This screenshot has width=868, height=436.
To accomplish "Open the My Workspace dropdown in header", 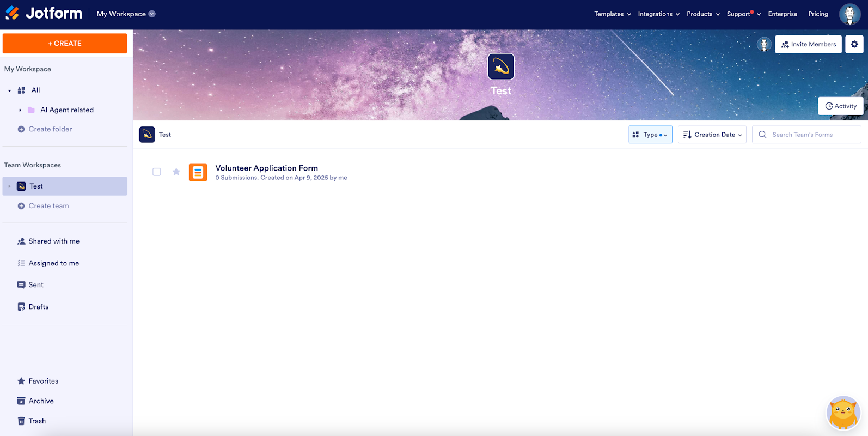I will [126, 14].
